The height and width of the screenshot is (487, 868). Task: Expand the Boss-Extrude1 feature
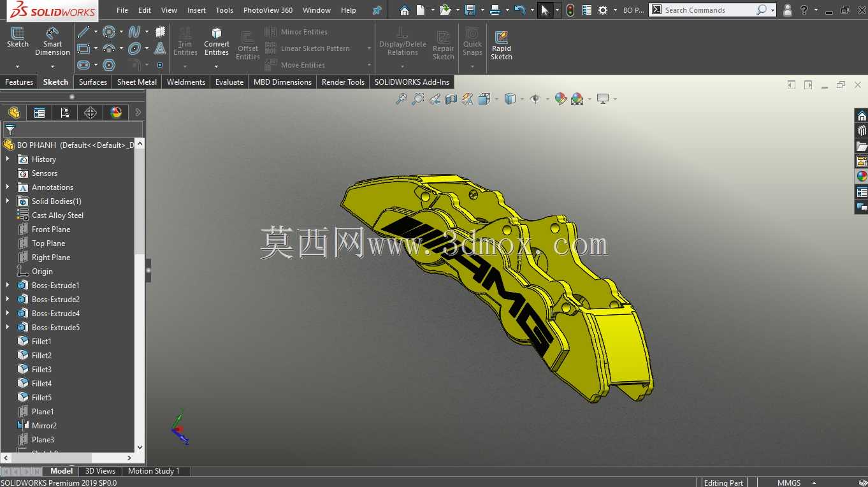click(8, 286)
